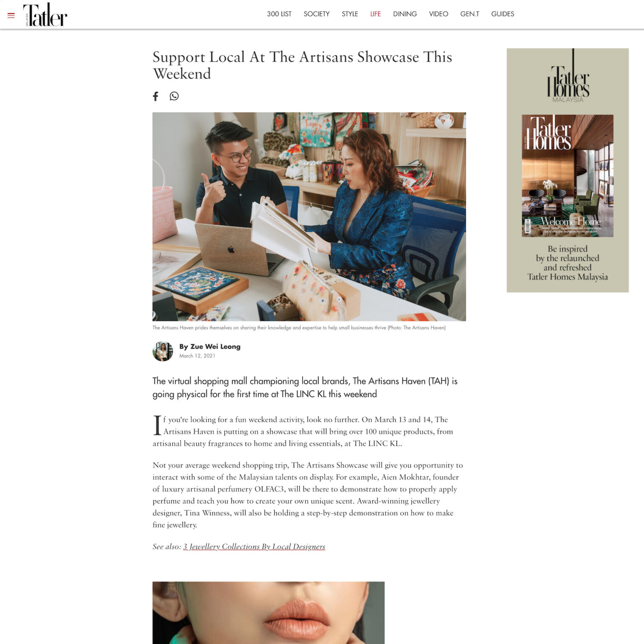
Task: Open '3 Jewellery Collections By Local Designers' link
Action: click(254, 547)
